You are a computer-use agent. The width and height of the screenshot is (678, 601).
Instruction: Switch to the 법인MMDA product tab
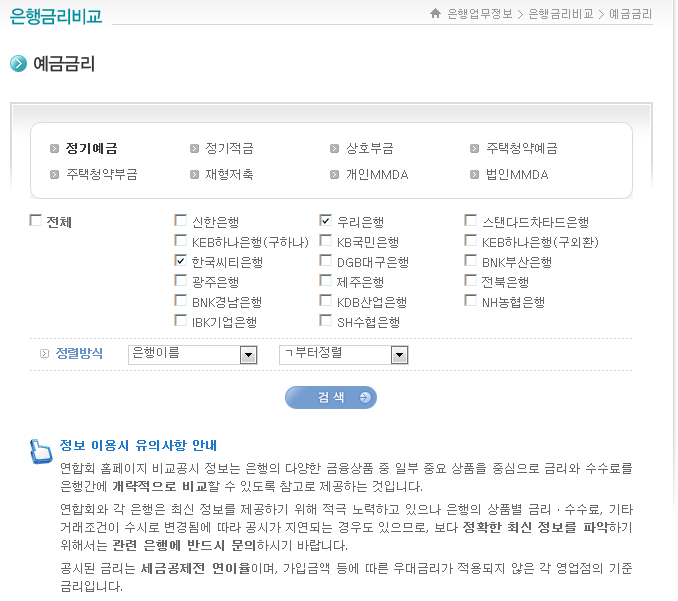pos(517,174)
